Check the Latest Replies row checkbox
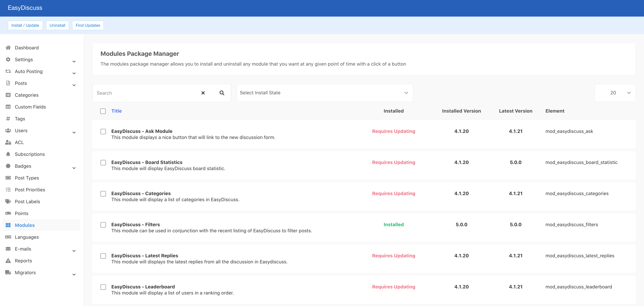The width and height of the screenshot is (644, 306). 103,256
